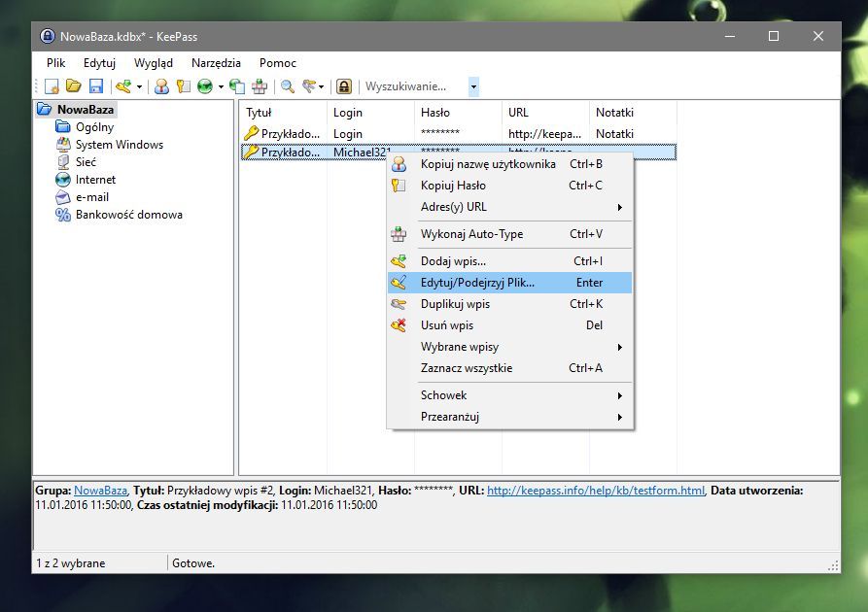Click the NowaBaza group link in details
The image size is (868, 612).
click(100, 491)
